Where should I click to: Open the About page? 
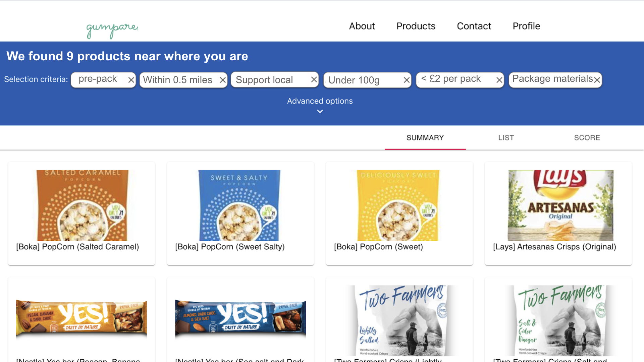[362, 26]
